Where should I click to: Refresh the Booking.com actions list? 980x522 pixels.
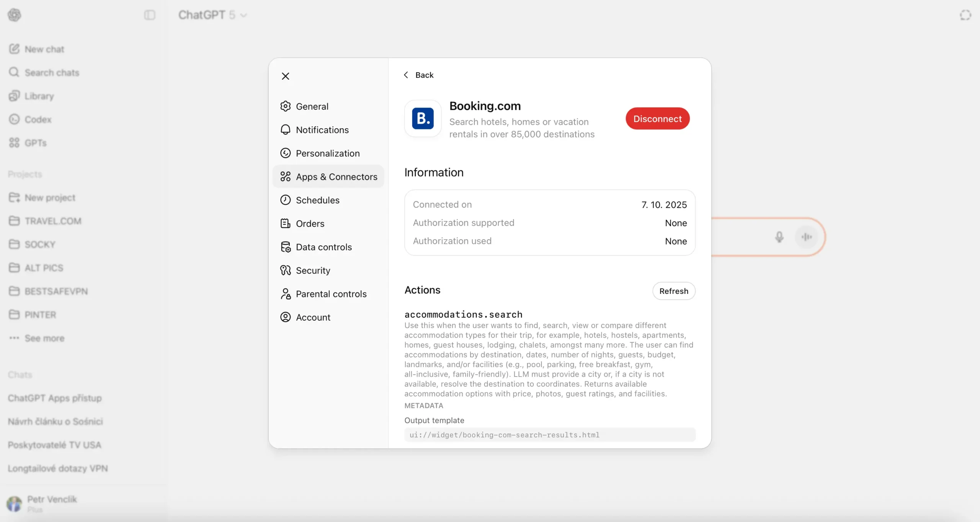point(673,291)
